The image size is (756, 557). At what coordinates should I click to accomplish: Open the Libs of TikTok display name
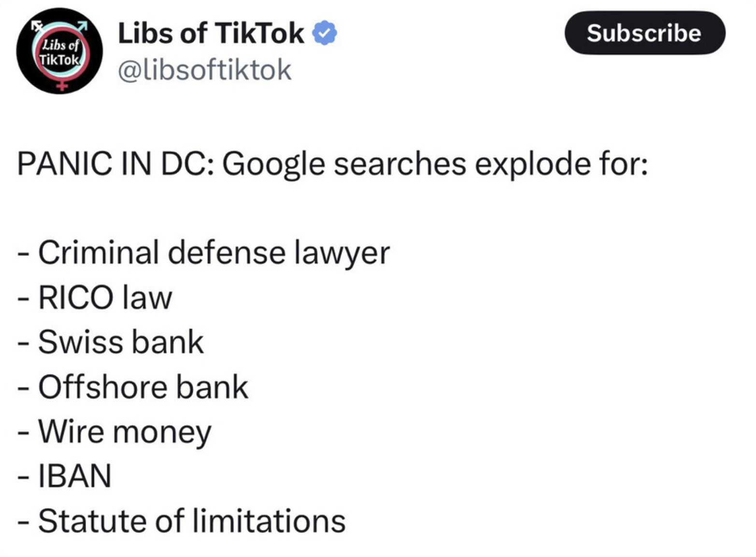tap(211, 33)
